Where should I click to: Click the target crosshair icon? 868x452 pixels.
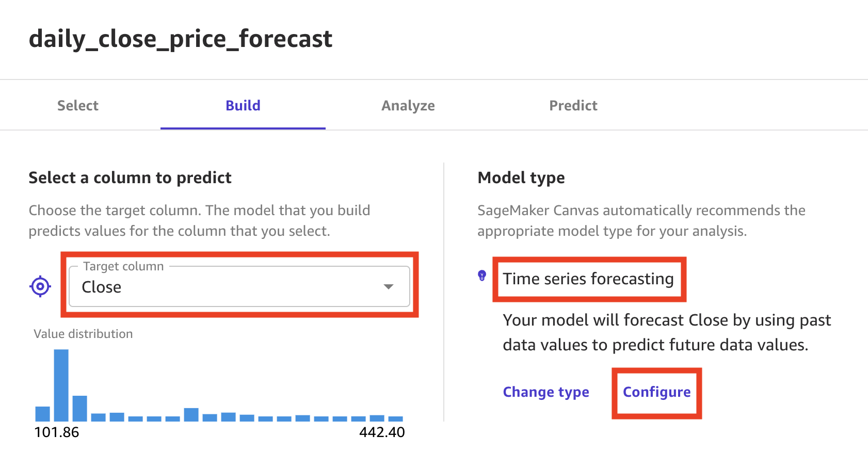click(x=40, y=286)
